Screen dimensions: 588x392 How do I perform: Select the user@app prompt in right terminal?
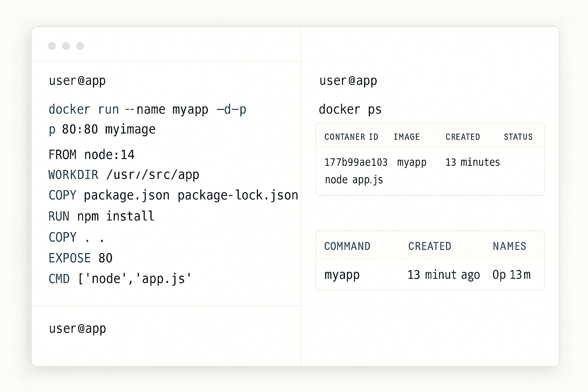tap(348, 81)
